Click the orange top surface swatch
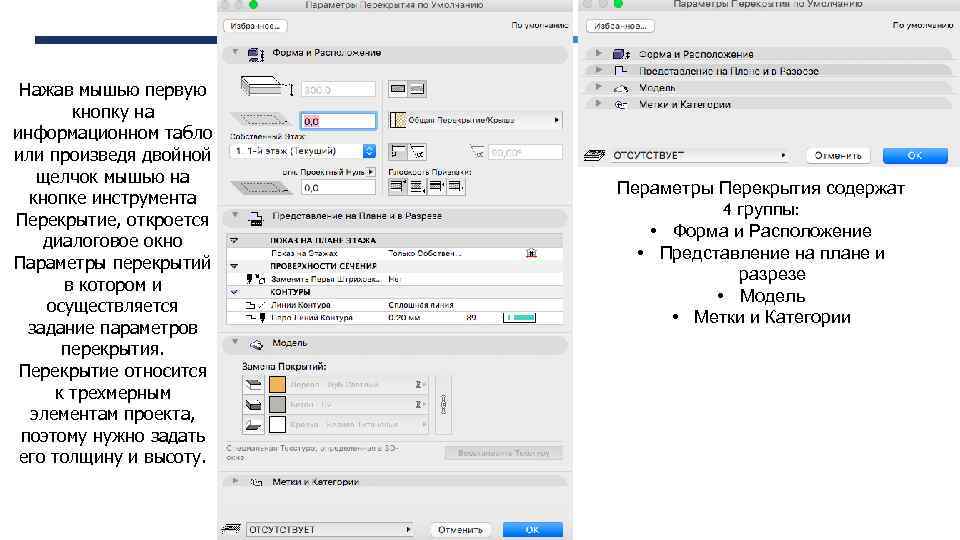The height and width of the screenshot is (540, 960). (x=277, y=384)
